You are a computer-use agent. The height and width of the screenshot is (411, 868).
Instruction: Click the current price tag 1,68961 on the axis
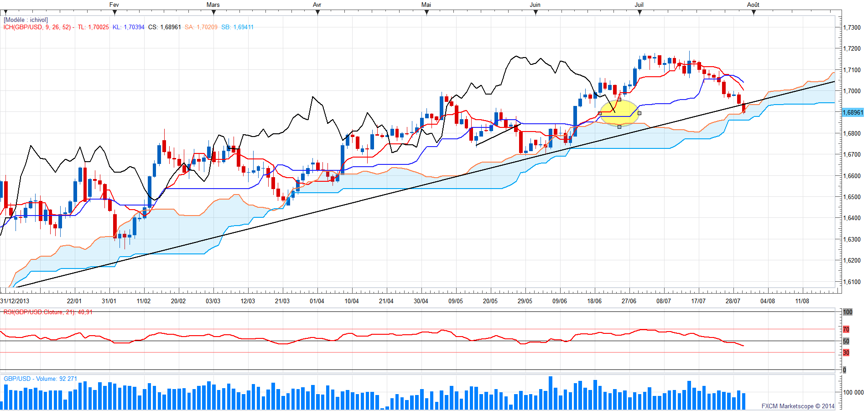(852, 112)
